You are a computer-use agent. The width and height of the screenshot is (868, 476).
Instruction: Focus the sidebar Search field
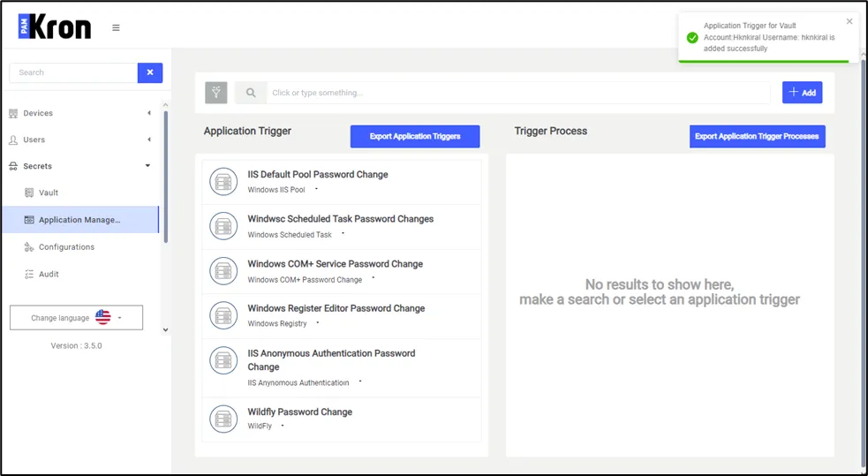(73, 72)
